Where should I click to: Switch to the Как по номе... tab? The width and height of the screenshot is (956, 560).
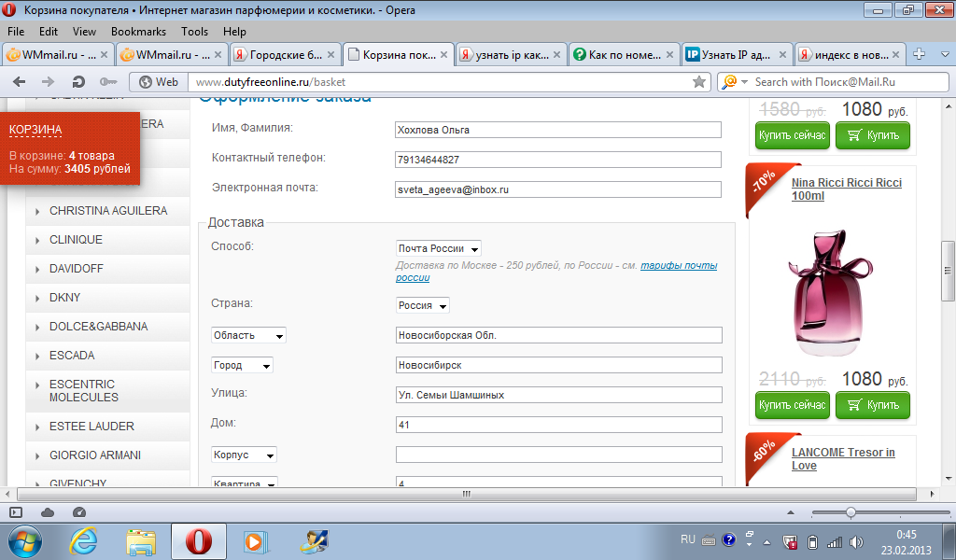coord(625,55)
